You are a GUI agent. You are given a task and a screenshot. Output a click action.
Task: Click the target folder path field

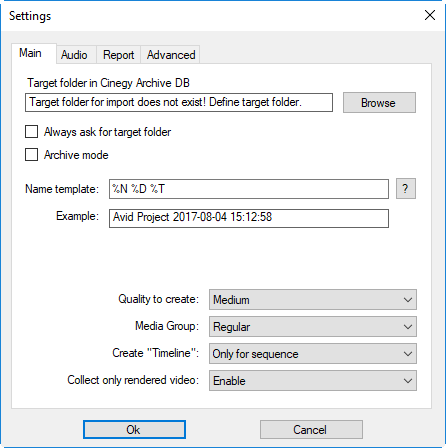coord(179,102)
